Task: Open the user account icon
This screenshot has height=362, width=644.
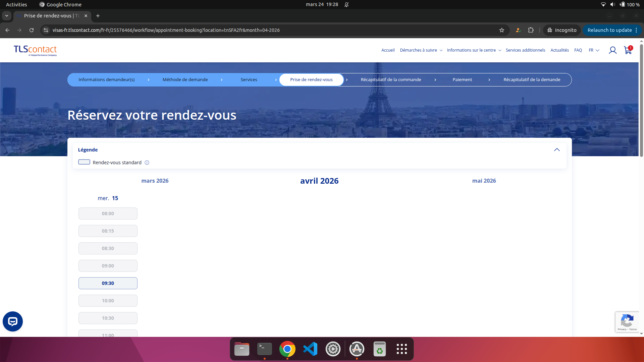Action: pyautogui.click(x=613, y=50)
